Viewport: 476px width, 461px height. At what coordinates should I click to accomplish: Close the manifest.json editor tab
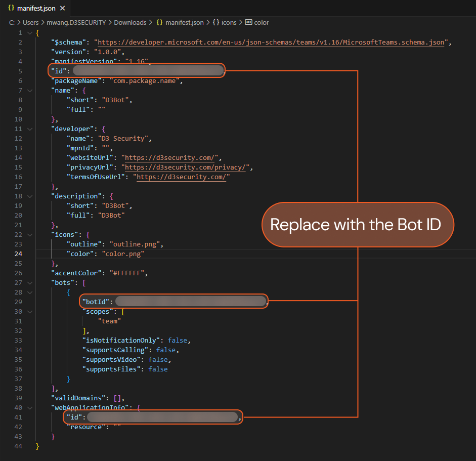point(62,9)
